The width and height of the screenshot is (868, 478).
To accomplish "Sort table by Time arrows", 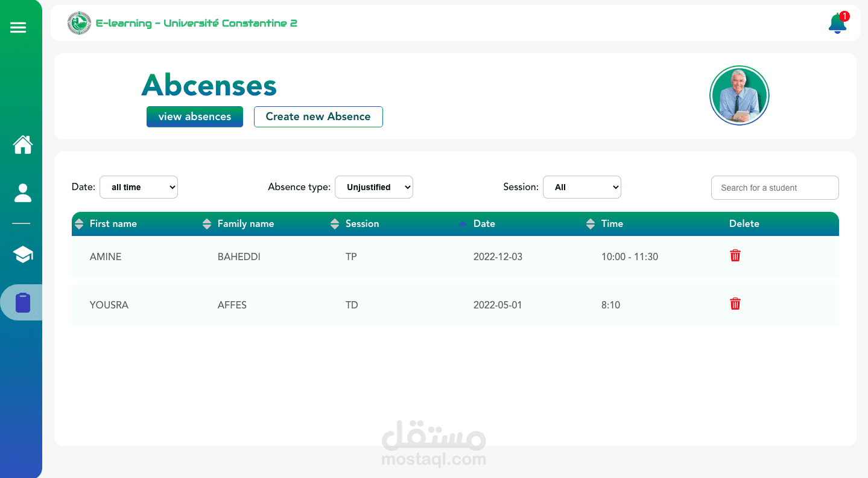I will click(x=591, y=224).
